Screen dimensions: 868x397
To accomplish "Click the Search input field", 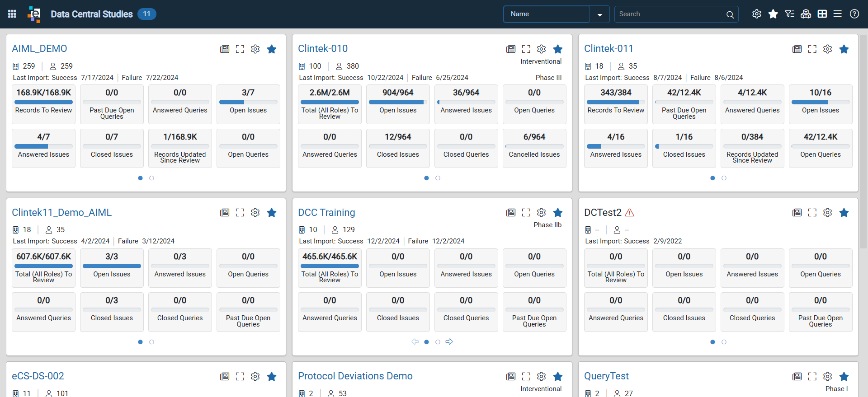I will point(670,14).
